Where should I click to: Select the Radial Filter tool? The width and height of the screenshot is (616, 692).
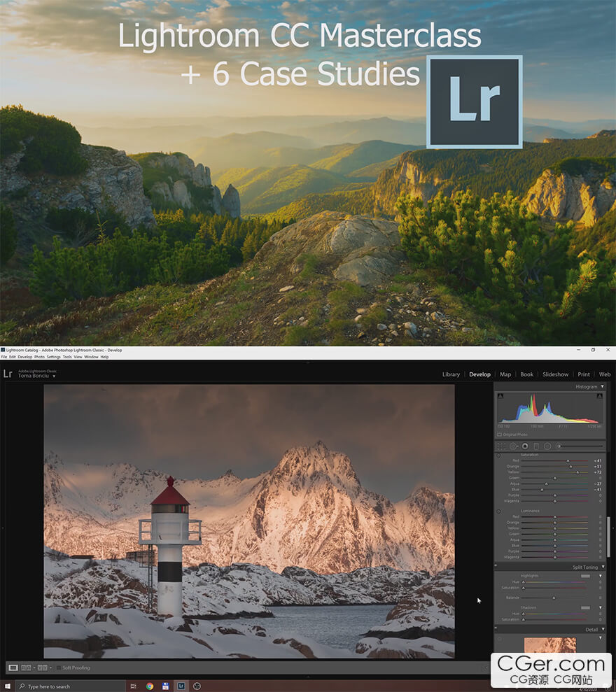coord(547,446)
